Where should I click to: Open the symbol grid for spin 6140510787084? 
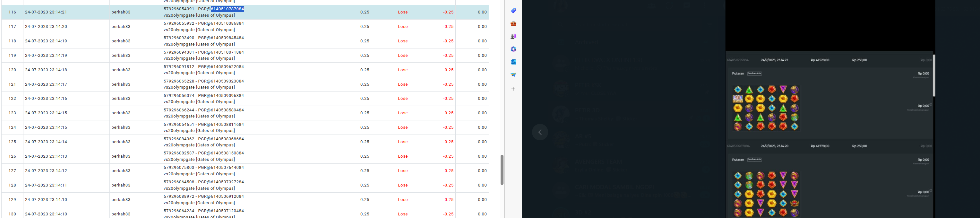766,194
